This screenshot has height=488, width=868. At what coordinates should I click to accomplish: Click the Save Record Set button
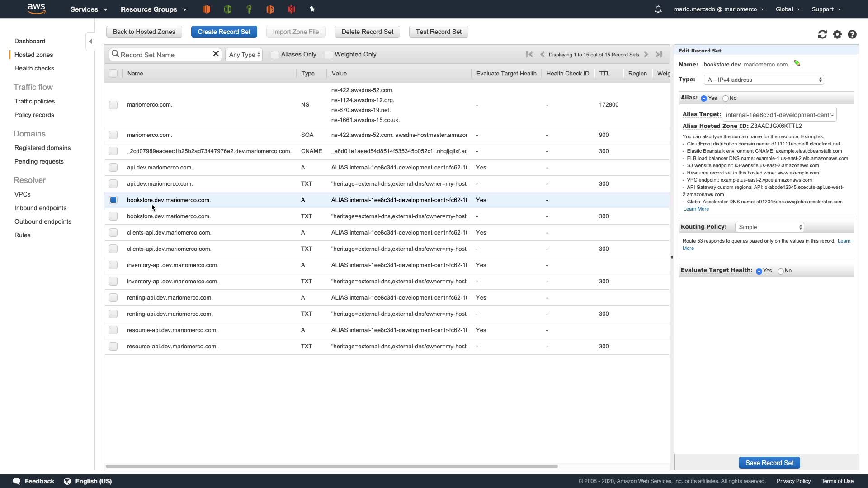tap(769, 463)
